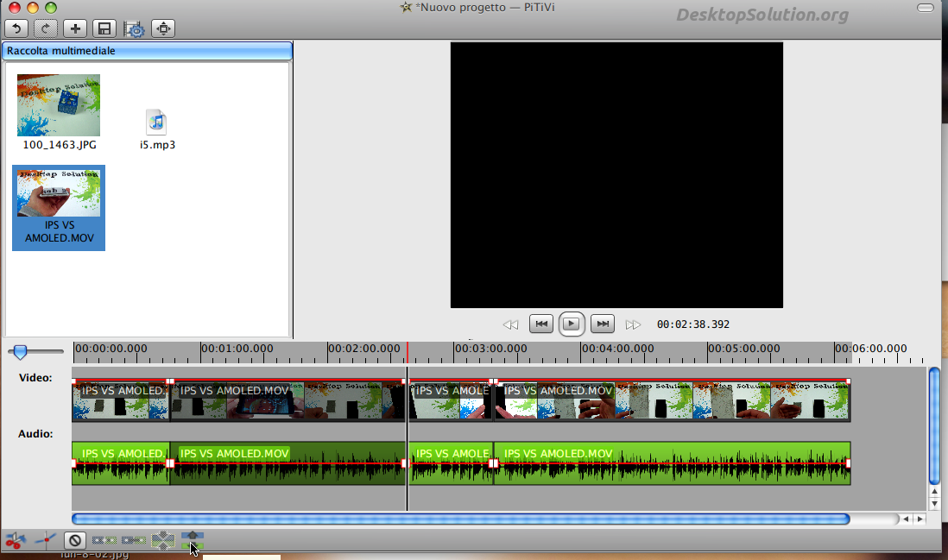Jump to end with skip-forward button
The width and height of the screenshot is (948, 560).
[603, 324]
